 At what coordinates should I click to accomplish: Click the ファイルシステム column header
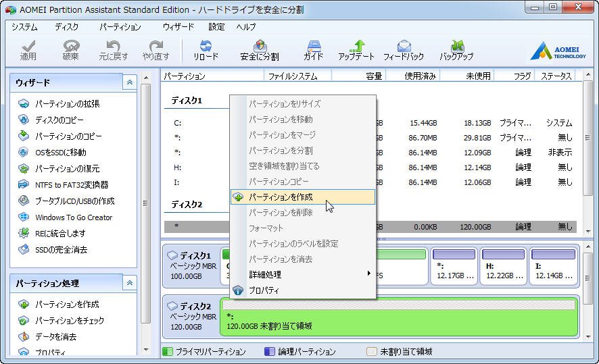click(297, 76)
